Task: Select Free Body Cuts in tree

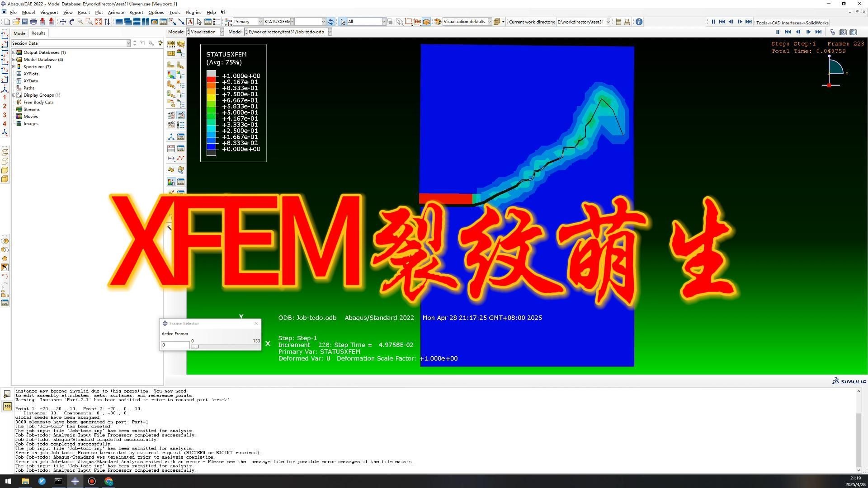Action: pos(38,102)
